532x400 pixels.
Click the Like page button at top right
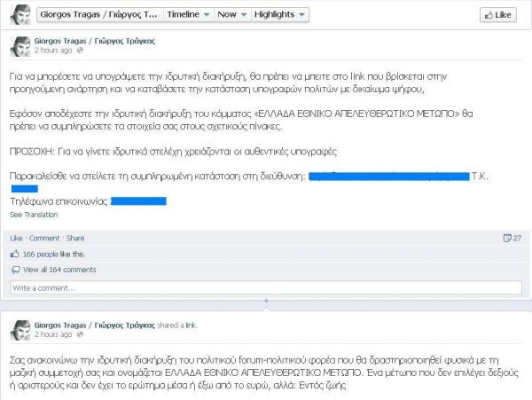coord(498,15)
